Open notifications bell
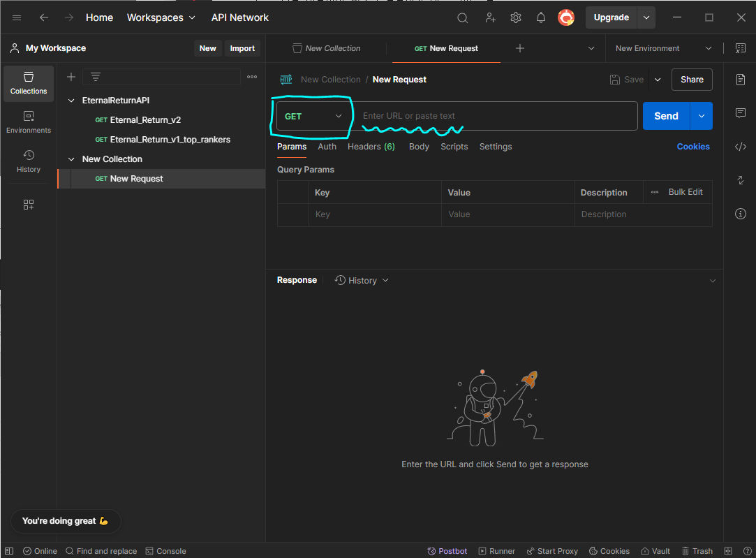Image resolution: width=756 pixels, height=558 pixels. (541, 18)
